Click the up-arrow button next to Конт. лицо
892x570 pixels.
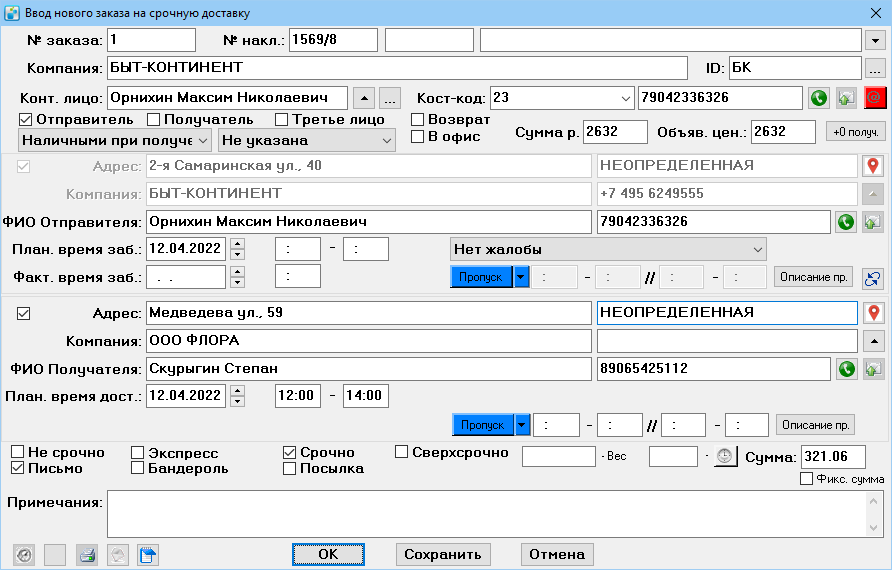364,98
